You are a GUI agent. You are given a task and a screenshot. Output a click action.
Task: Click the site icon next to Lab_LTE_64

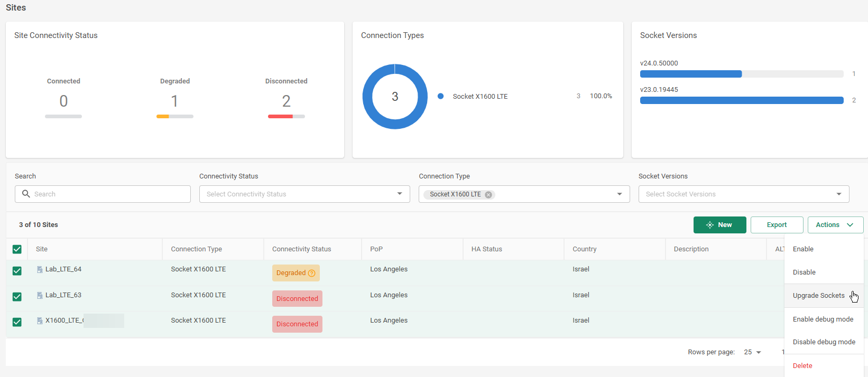tap(40, 269)
